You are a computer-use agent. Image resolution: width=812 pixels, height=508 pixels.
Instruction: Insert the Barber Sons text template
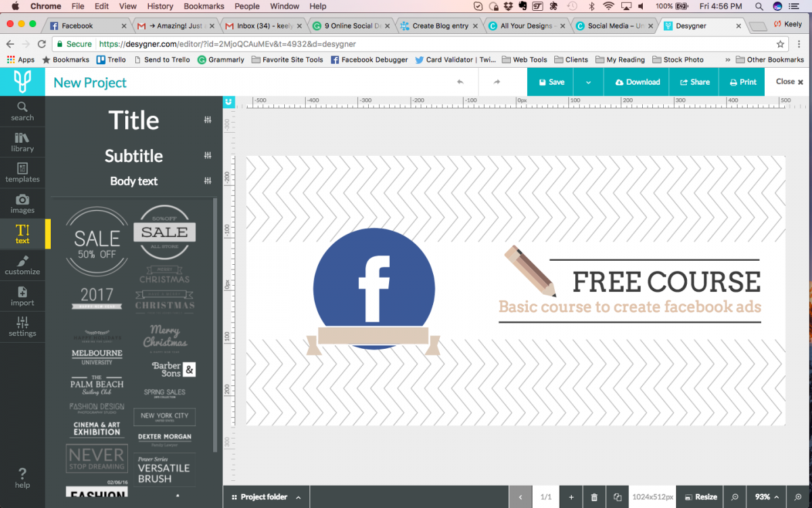pyautogui.click(x=173, y=369)
